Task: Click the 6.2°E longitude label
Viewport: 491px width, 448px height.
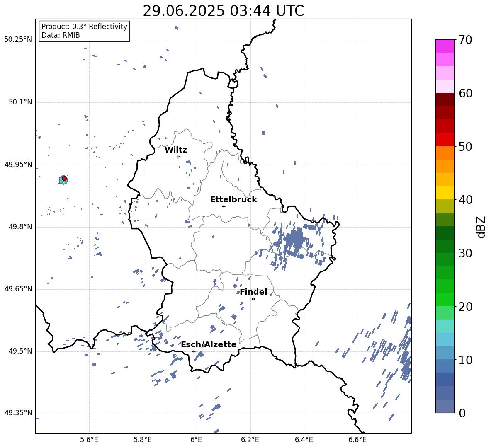Action: 250,440
